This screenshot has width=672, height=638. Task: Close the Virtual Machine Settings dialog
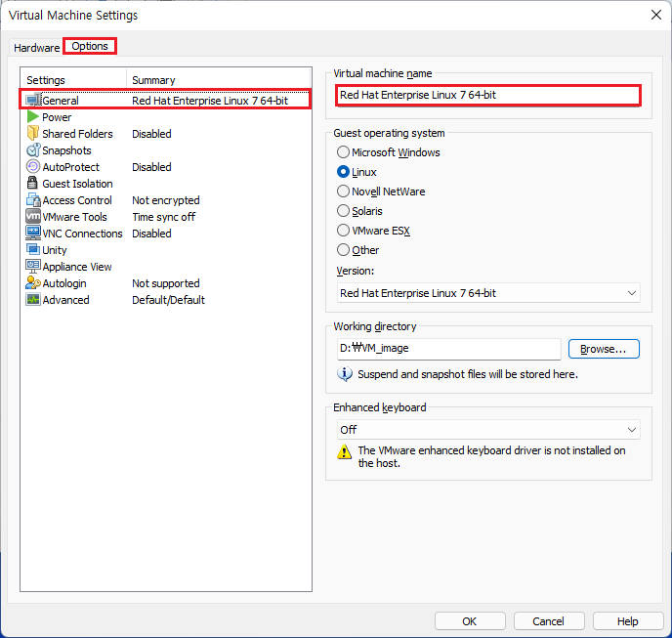(x=656, y=15)
